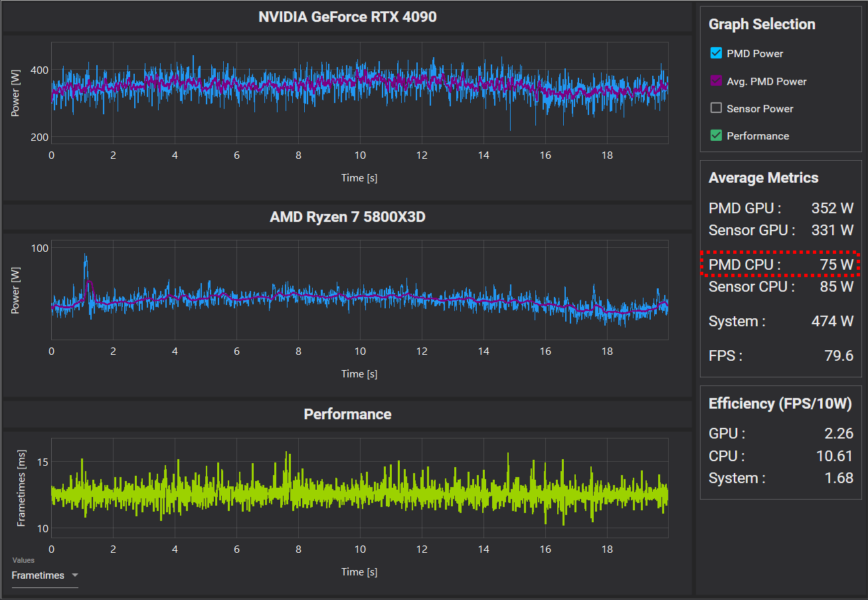Select the Sensor CPU 85 W value
Screen dimensions: 868x600
(837, 287)
